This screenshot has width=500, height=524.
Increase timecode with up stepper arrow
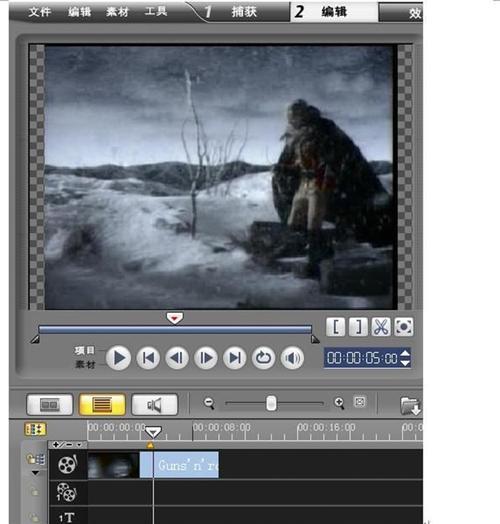[x=405, y=354]
